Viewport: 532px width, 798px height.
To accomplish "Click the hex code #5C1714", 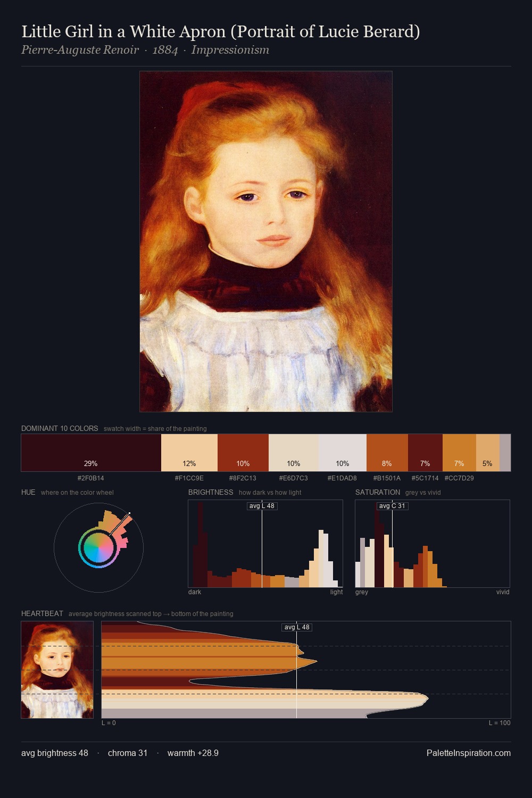I will click(425, 478).
